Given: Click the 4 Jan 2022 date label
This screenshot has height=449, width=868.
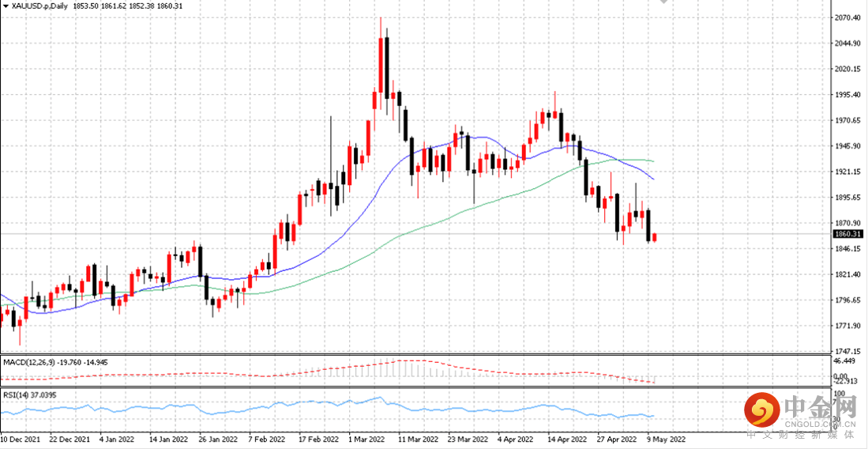Looking at the screenshot, I should tap(117, 439).
